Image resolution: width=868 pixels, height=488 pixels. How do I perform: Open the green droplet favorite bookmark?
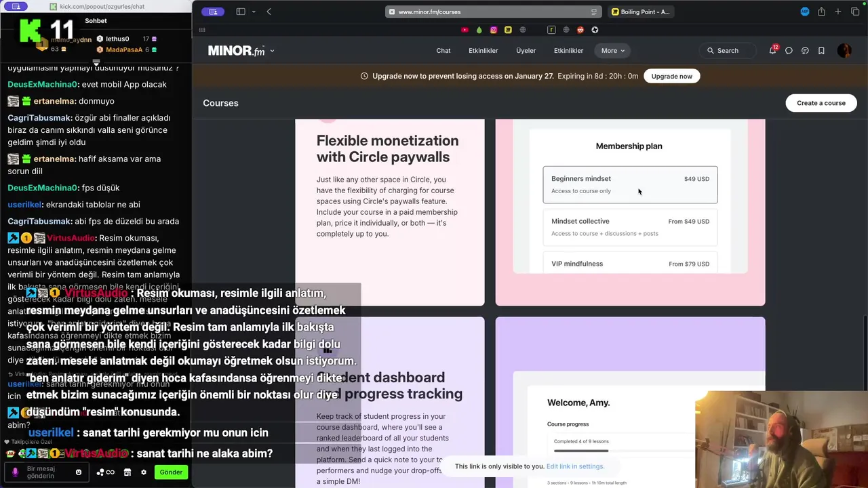point(479,30)
